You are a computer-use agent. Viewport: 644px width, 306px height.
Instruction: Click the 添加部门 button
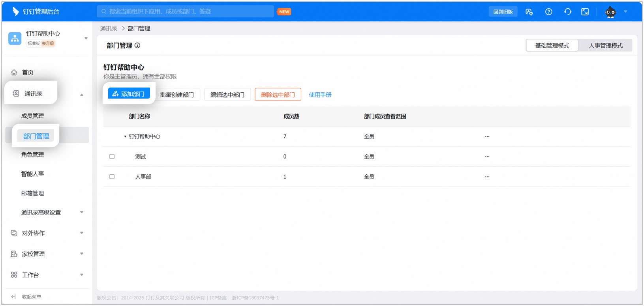pos(129,93)
